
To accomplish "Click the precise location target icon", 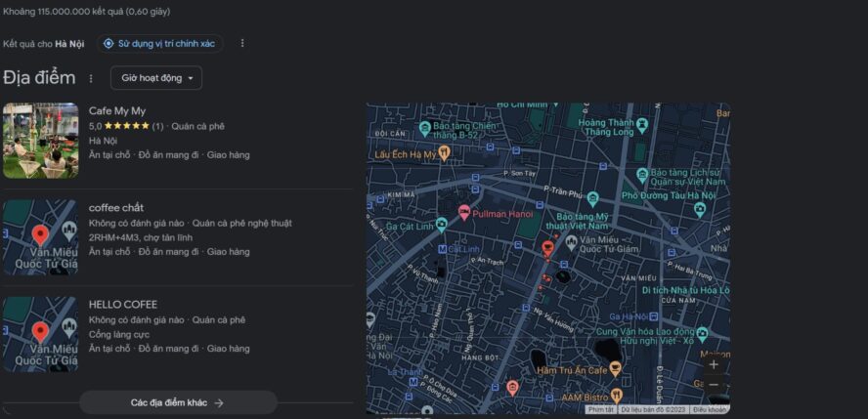I will pos(108,44).
